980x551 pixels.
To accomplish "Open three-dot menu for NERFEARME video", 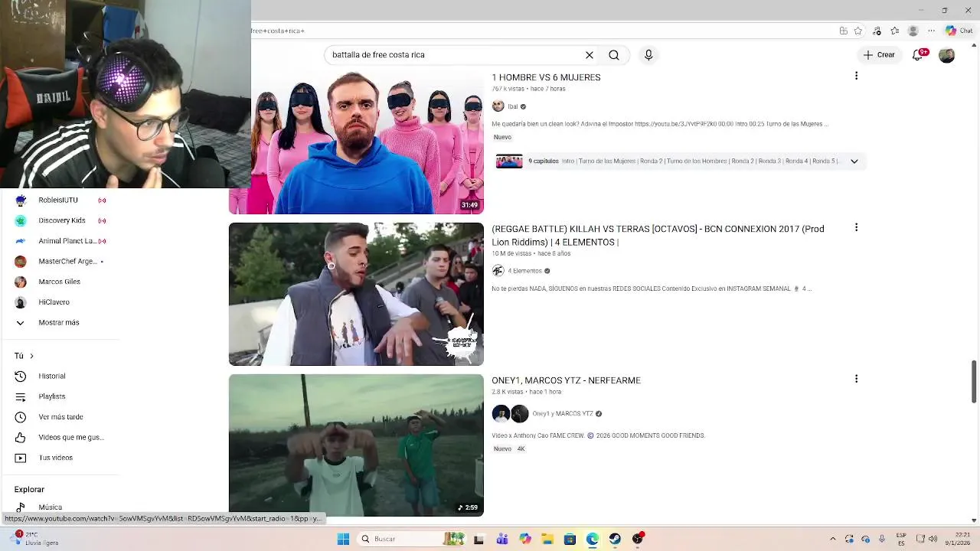I will [x=856, y=379].
